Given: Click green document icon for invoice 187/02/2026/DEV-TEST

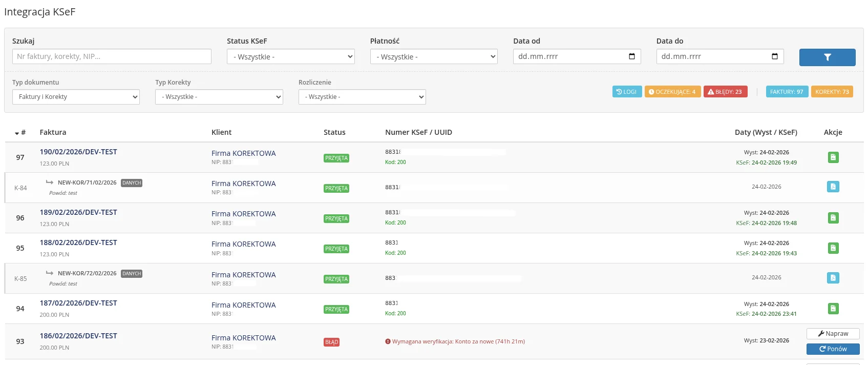Looking at the screenshot, I should click(x=833, y=309).
